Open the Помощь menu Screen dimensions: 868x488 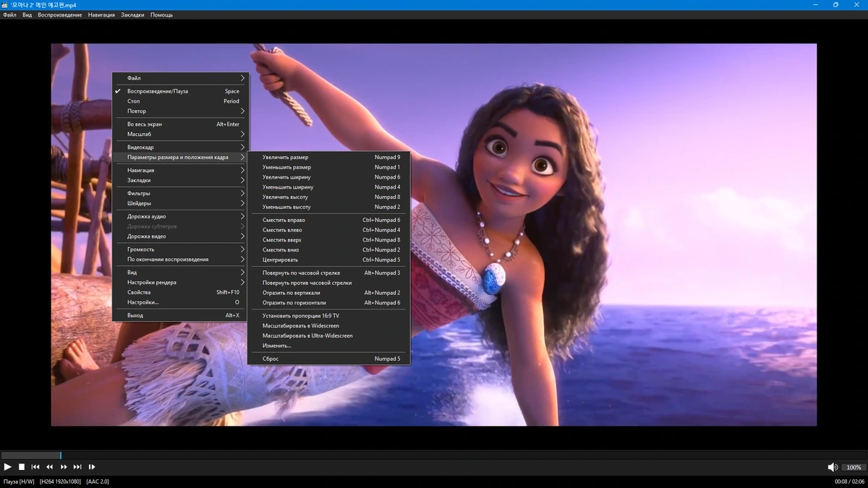pos(161,14)
